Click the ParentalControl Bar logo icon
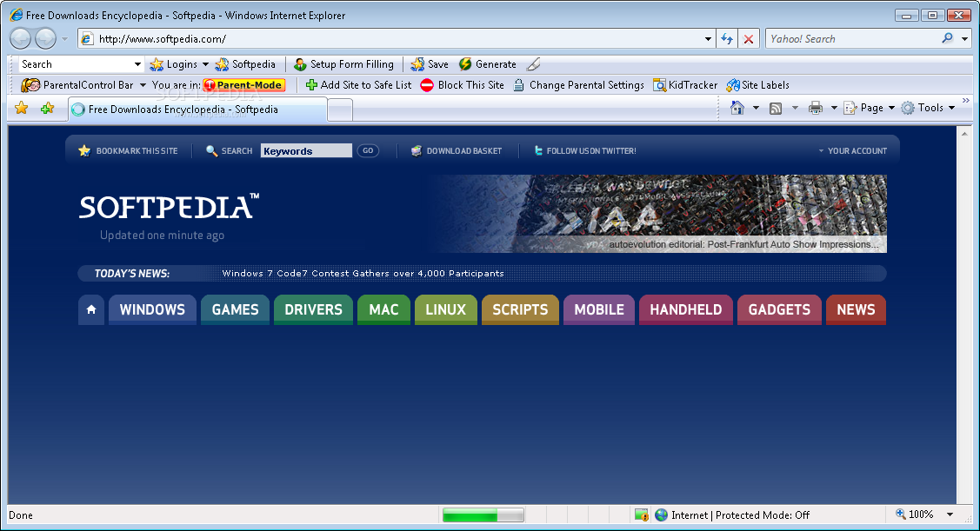The image size is (980, 531). pyautogui.click(x=30, y=85)
